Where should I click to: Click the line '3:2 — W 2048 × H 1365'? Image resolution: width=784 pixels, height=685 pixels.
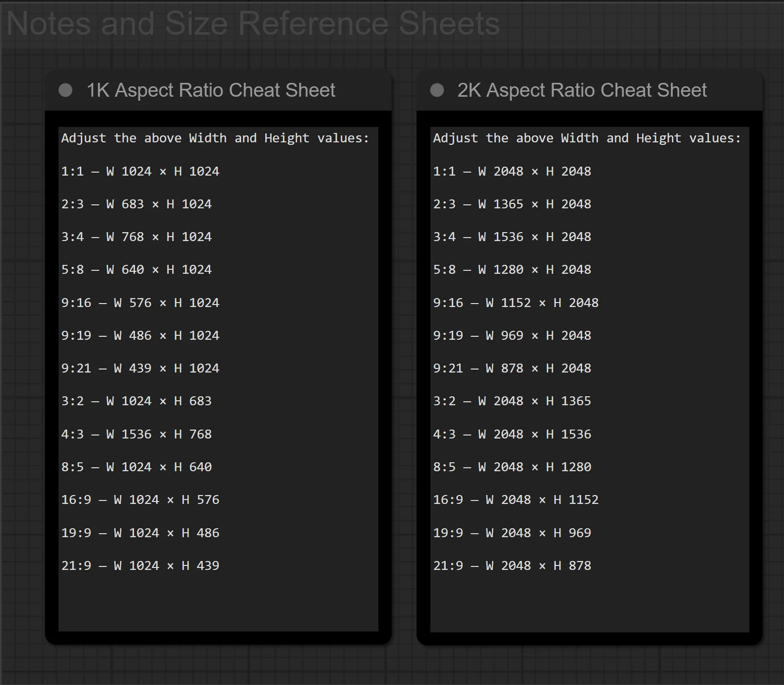(512, 401)
